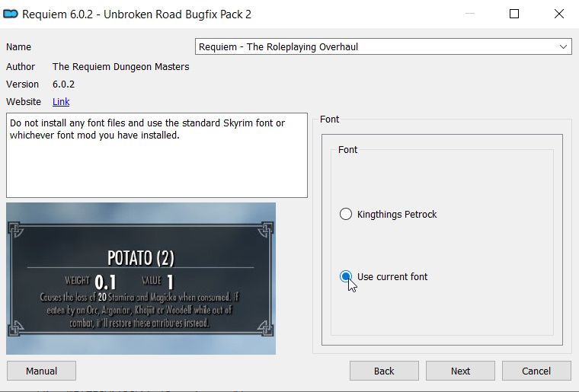Click the Manual button
579x392 pixels.
click(x=41, y=371)
